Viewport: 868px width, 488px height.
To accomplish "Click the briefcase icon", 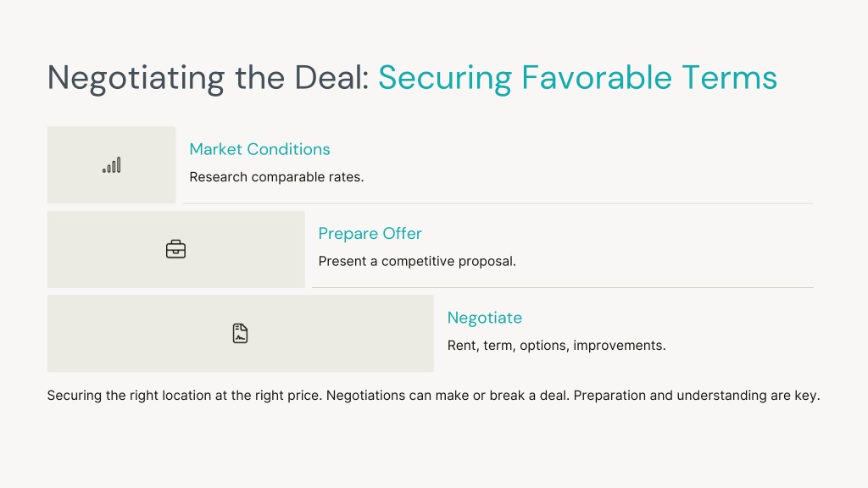I will point(176,249).
